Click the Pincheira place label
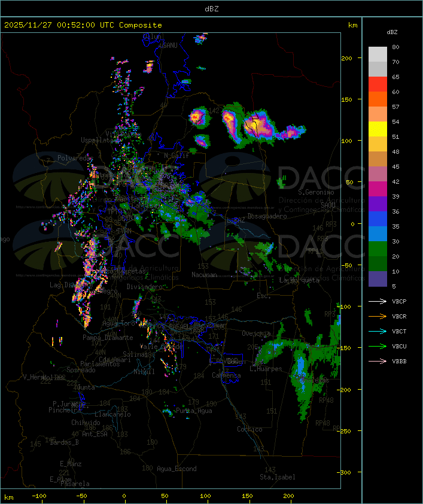This screenshot has height=504, width=423. (x=65, y=410)
